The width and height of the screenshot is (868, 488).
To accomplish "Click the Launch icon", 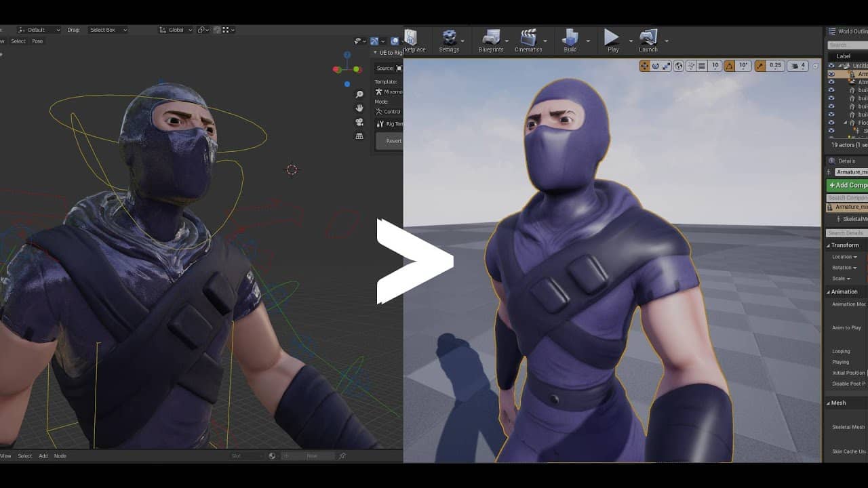I will tap(648, 39).
